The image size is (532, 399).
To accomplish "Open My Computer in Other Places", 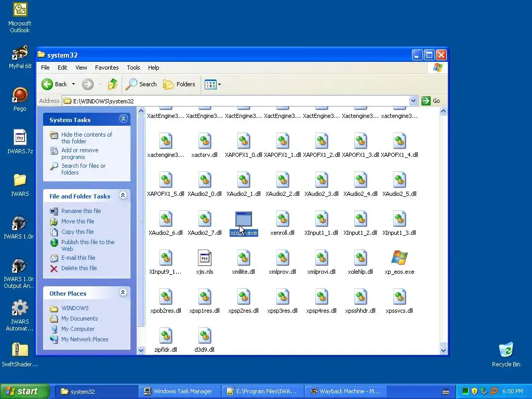I will point(78,329).
